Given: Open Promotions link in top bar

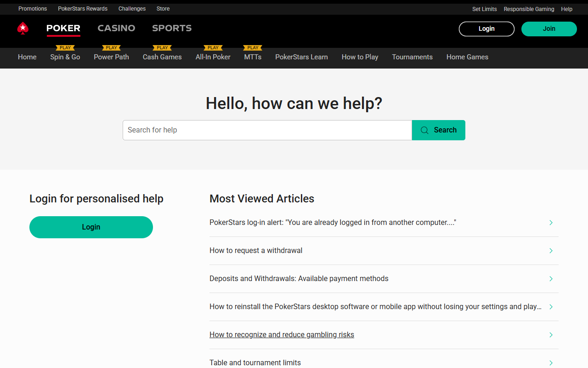Looking at the screenshot, I should pyautogui.click(x=33, y=9).
